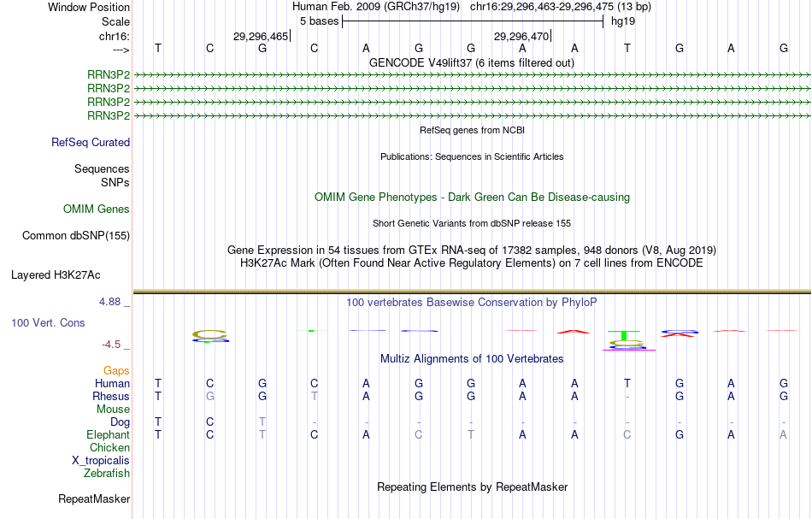Screen dimensions: 812x519
Task: Select the X_tropicalis alignment row label
Action: tap(101, 461)
